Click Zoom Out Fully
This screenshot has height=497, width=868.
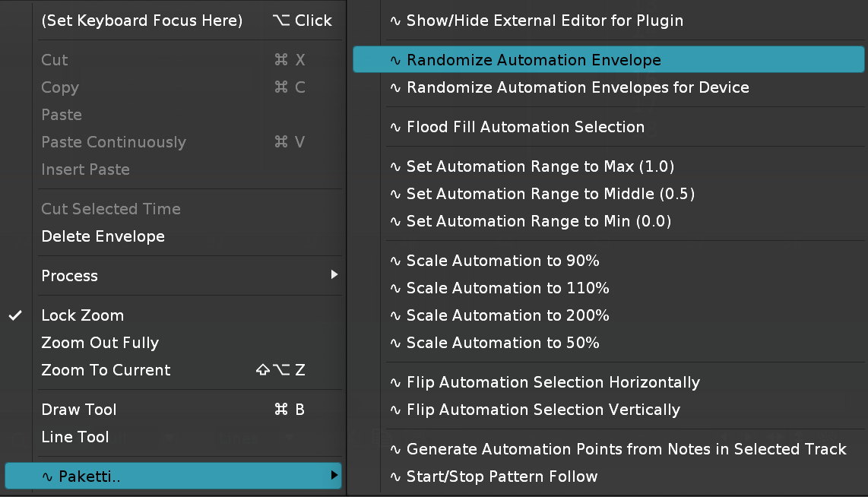(x=100, y=343)
